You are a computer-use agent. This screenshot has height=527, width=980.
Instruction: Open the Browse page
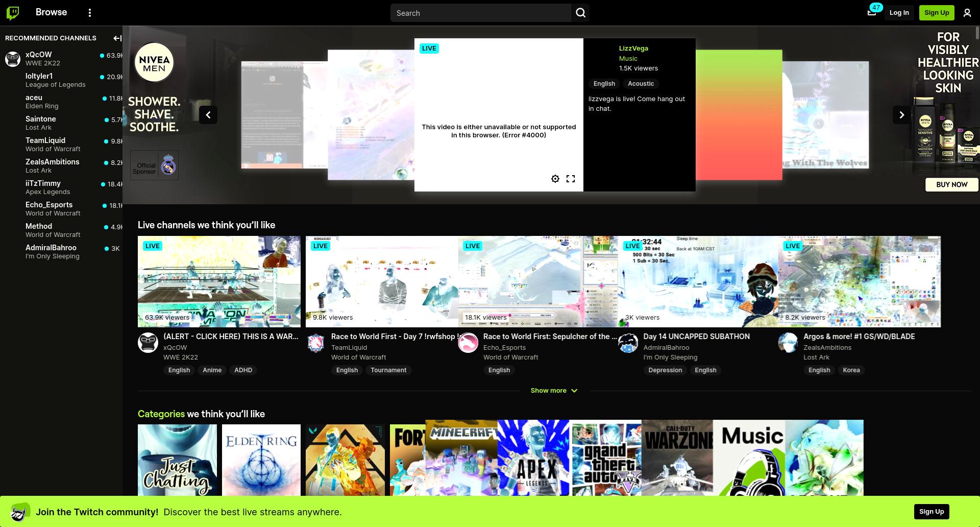pyautogui.click(x=51, y=12)
